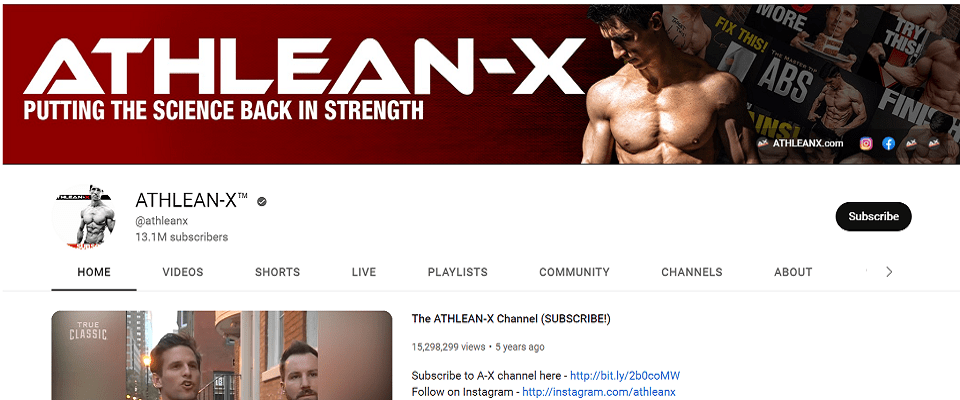Subscribe to the ATHLEAN-X channel

(874, 216)
